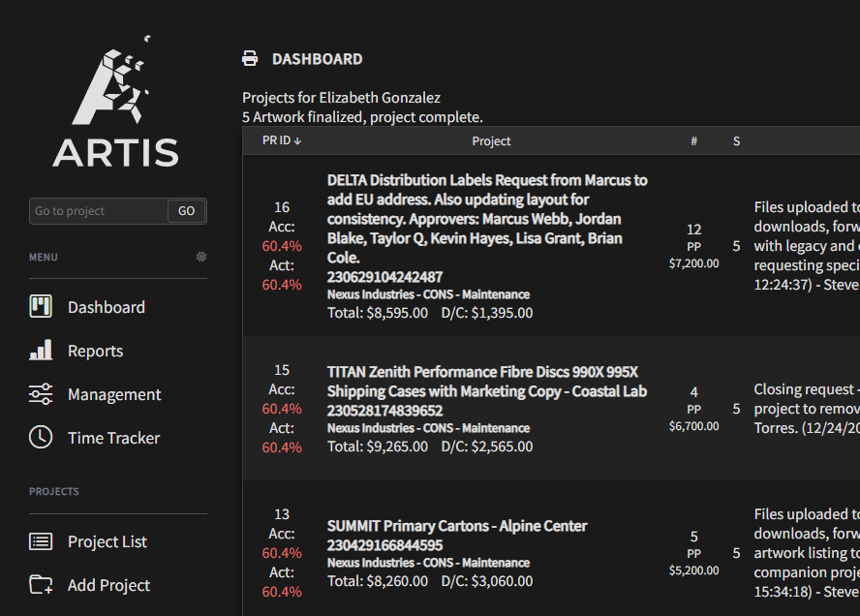Click the Go to project input field
The height and width of the screenshot is (616, 860).
coord(99,211)
